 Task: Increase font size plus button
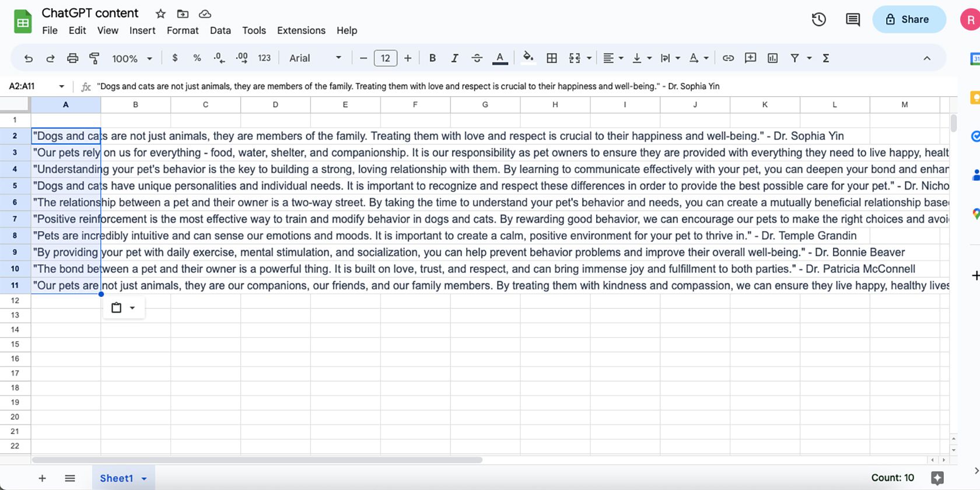(x=408, y=58)
